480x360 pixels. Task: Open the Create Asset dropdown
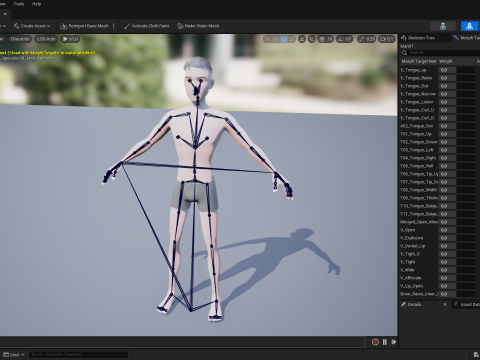tap(32, 26)
